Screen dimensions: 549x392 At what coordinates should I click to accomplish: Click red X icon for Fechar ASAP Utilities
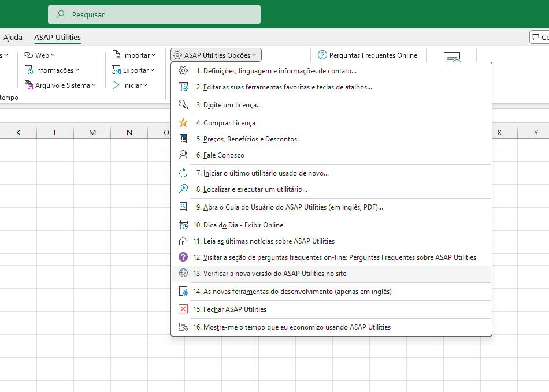(x=183, y=309)
